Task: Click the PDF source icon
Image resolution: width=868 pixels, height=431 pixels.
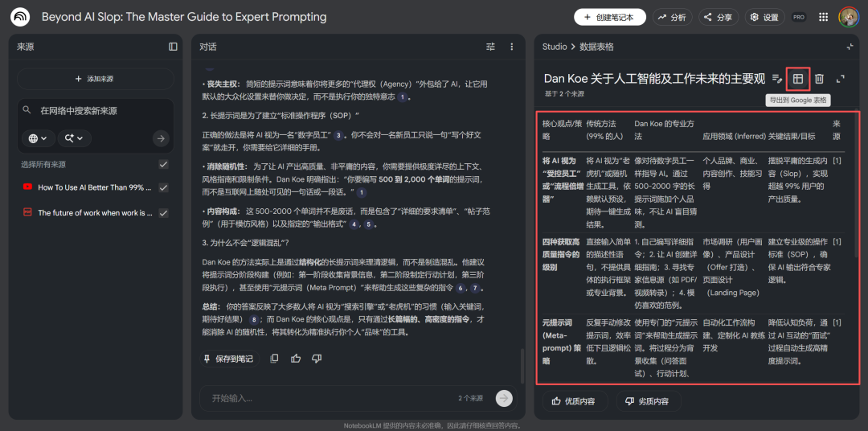Action: click(27, 213)
